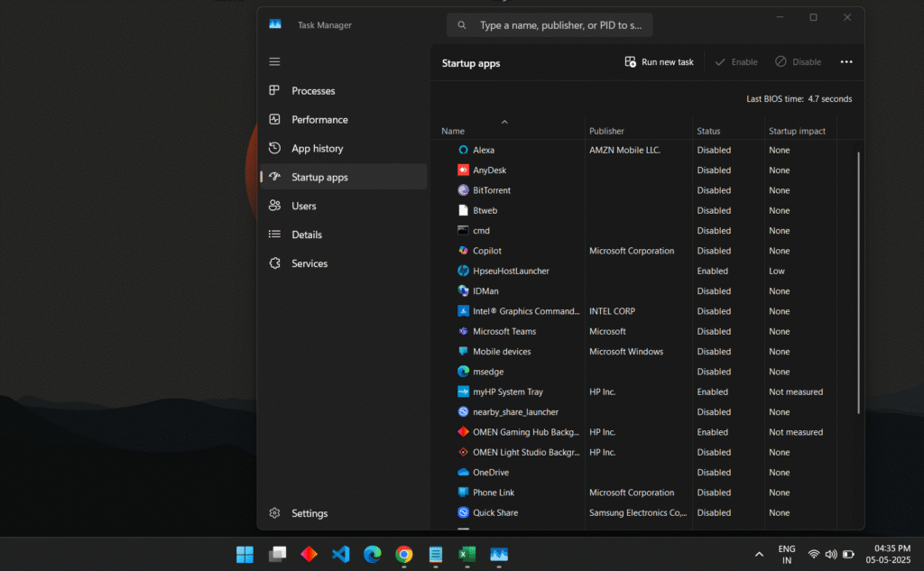Click the Alexa app icon in the list
Image resolution: width=924 pixels, height=571 pixels.
463,150
